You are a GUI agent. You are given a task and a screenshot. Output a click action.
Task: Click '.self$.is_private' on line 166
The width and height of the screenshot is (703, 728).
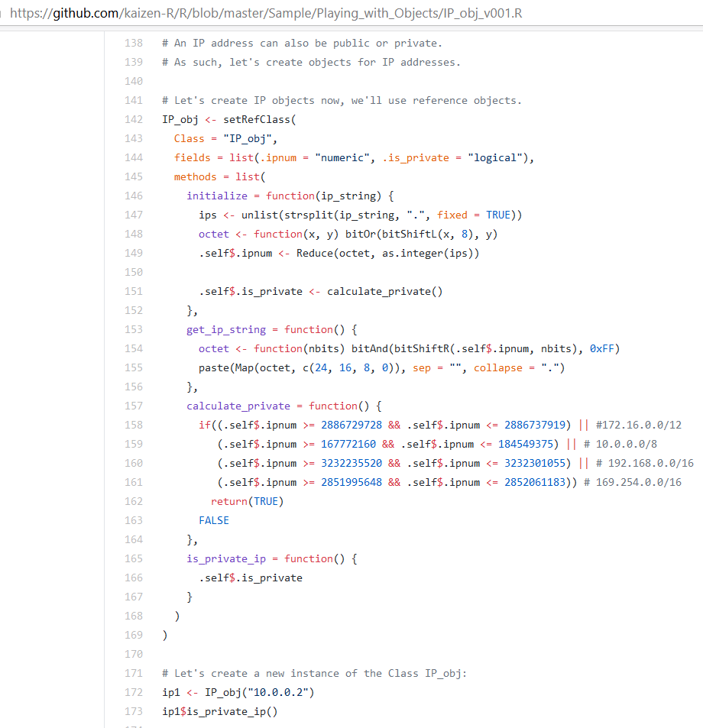point(251,578)
